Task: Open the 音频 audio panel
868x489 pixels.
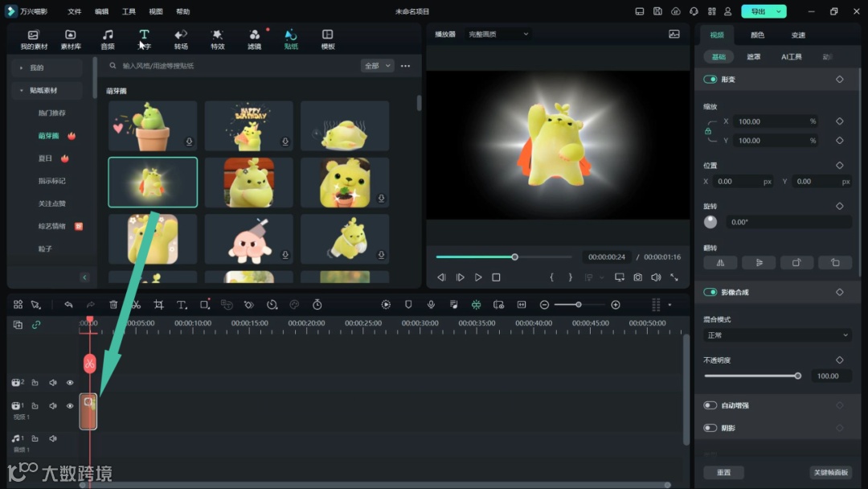Action: [108, 39]
